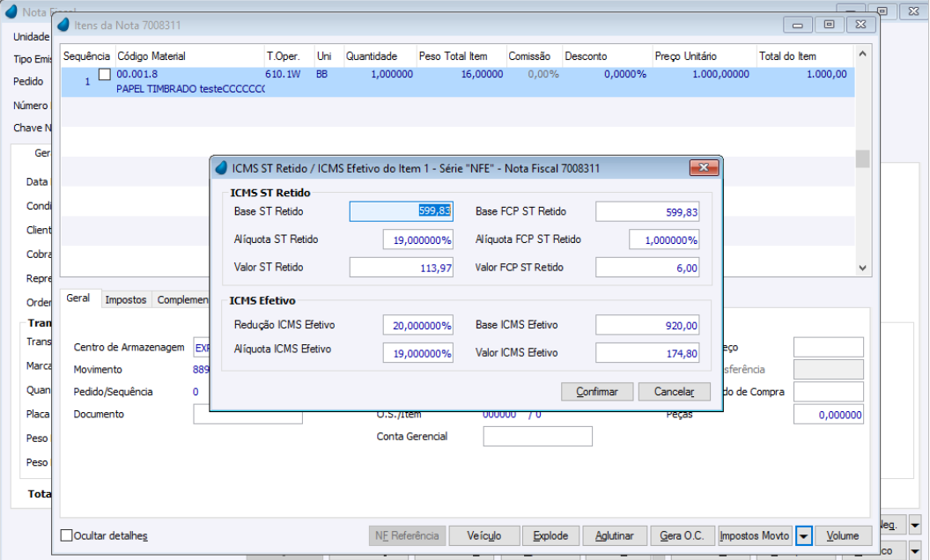Click the Impostos Movto button
The height and width of the screenshot is (560, 930).
tap(755, 535)
